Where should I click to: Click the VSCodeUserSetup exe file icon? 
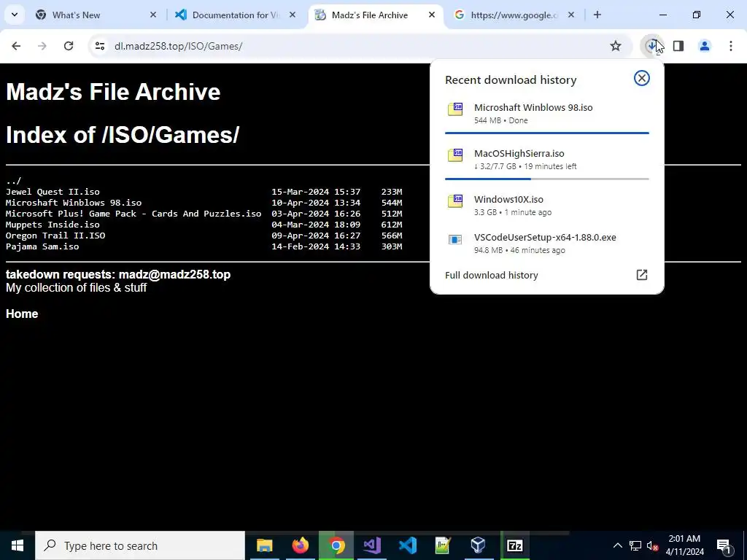(x=455, y=239)
